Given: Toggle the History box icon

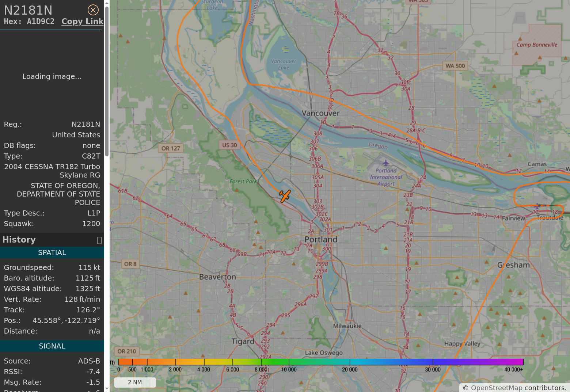Looking at the screenshot, I should point(99,240).
